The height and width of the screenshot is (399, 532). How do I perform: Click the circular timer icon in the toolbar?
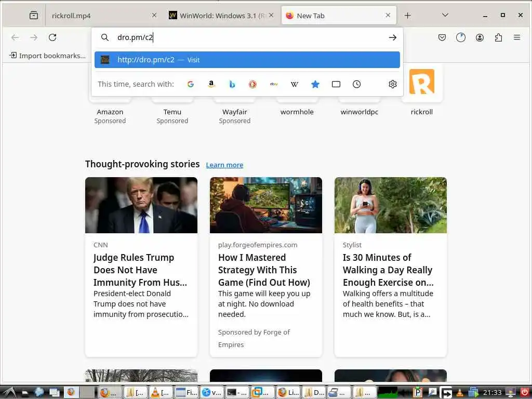click(x=461, y=37)
